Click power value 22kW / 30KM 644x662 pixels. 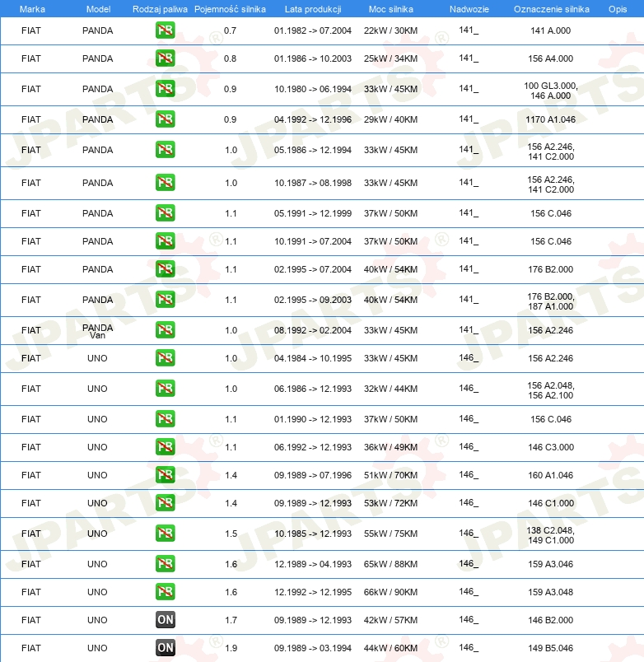click(390, 30)
